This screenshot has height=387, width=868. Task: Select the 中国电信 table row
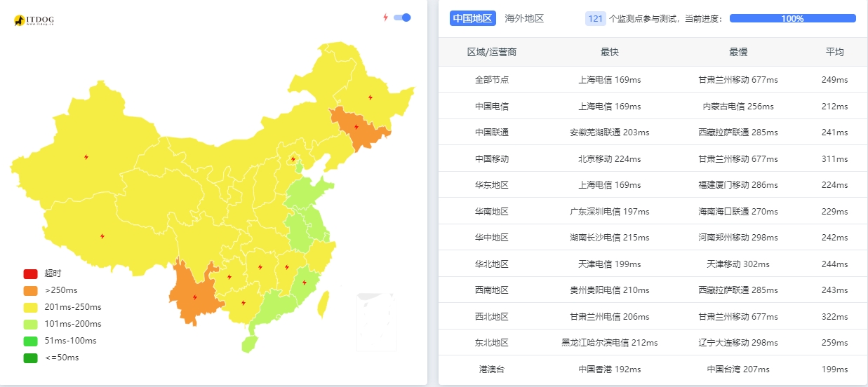(x=653, y=106)
